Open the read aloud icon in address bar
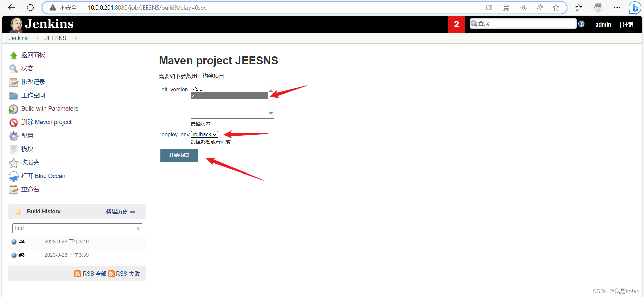This screenshot has height=297, width=644. pyautogui.click(x=540, y=7)
